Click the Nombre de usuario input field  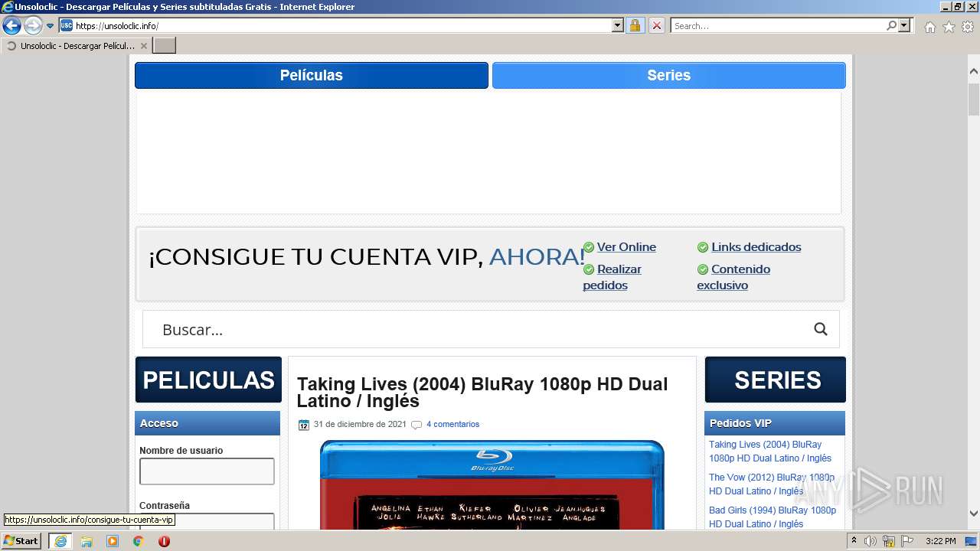[x=207, y=471]
